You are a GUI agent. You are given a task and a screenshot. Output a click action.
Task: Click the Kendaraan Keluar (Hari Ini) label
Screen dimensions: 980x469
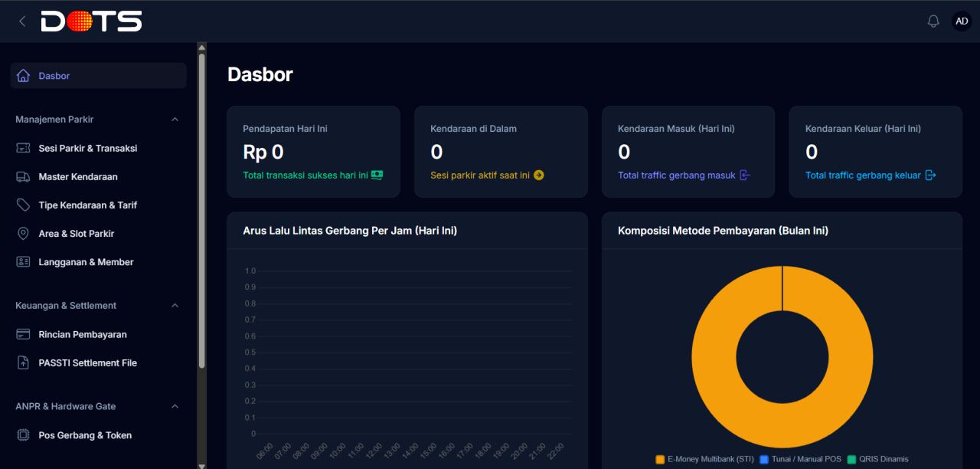[863, 129]
